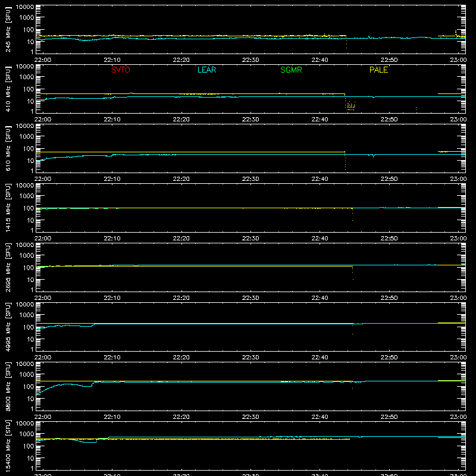Click 22:40 tick under the 8800 MHz plot
476x476 pixels.
tap(320, 417)
